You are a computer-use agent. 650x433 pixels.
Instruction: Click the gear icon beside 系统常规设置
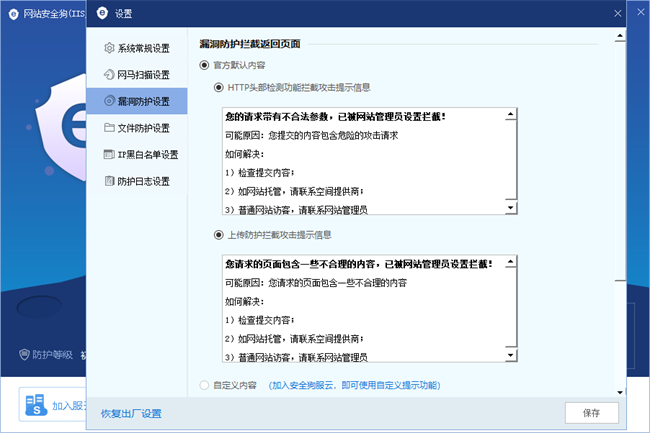tap(109, 48)
